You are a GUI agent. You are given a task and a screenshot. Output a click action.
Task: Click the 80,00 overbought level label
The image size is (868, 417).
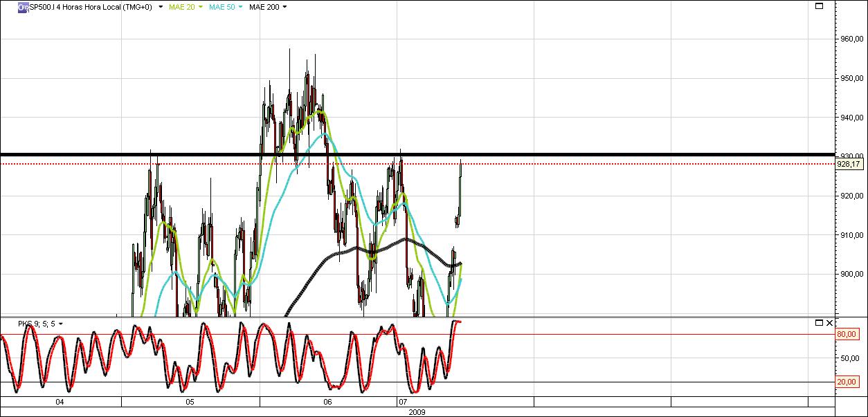tap(848, 334)
